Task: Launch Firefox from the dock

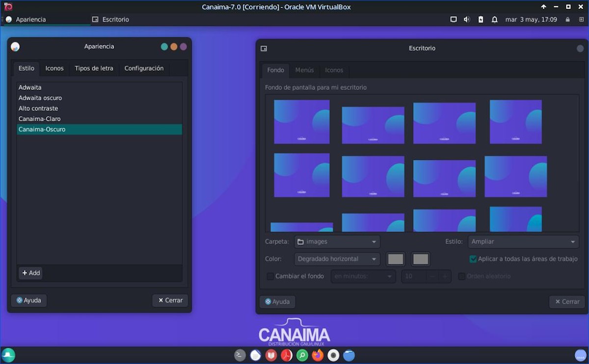Action: pyautogui.click(x=318, y=355)
